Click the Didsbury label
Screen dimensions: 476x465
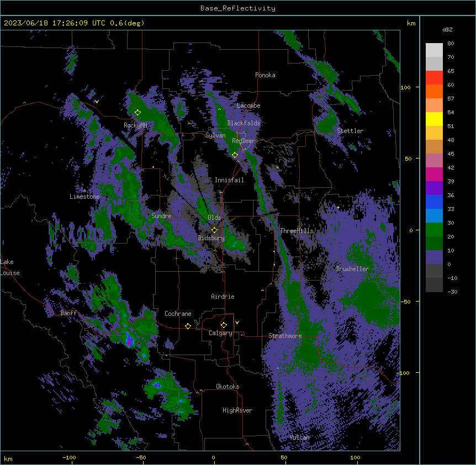click(211, 238)
